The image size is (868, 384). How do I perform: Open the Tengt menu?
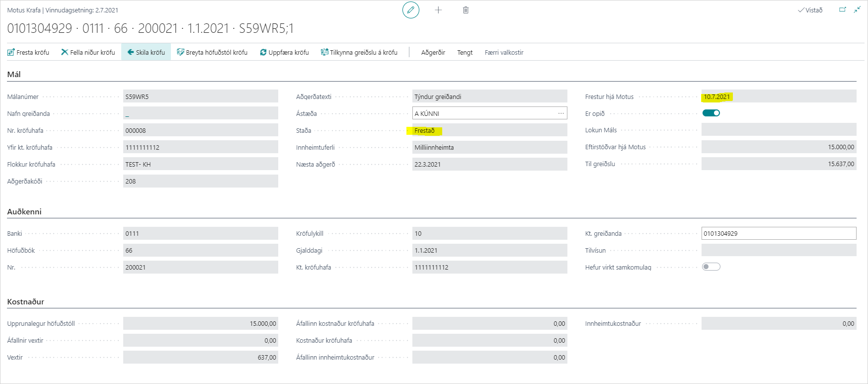coord(465,52)
